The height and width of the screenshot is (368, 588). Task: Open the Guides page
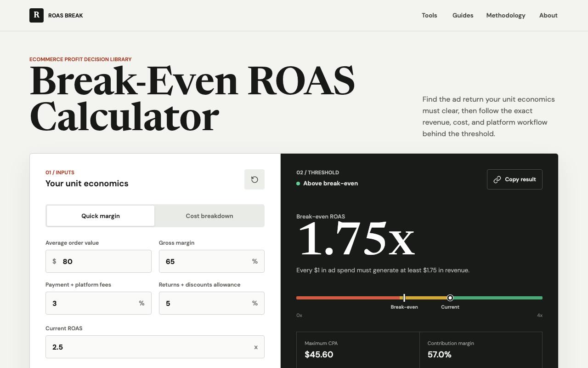point(463,15)
